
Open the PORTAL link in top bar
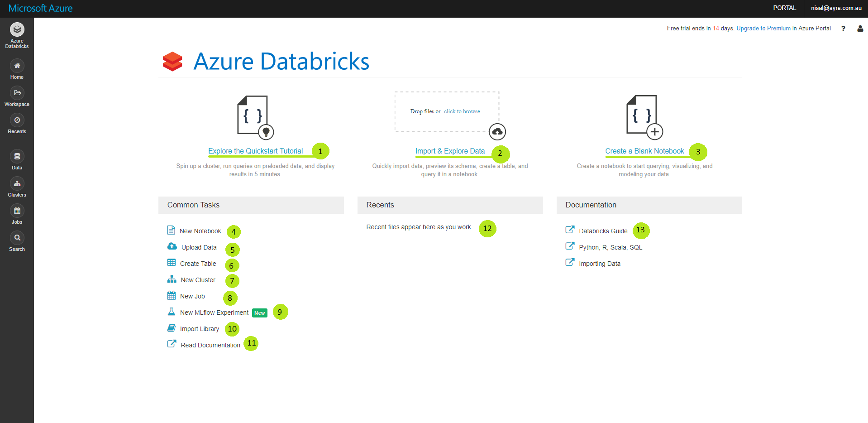[x=785, y=8]
